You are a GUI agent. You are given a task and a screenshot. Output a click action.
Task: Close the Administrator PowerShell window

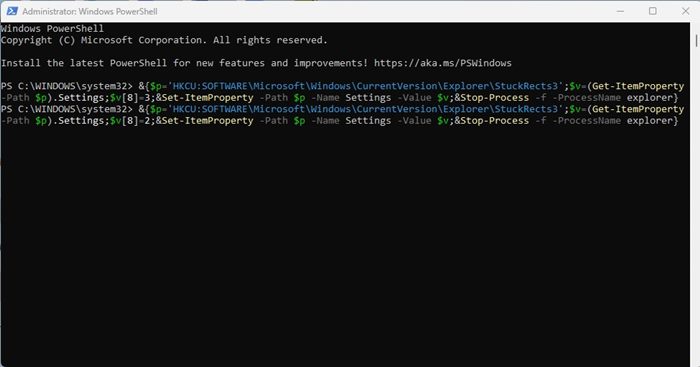685,11
